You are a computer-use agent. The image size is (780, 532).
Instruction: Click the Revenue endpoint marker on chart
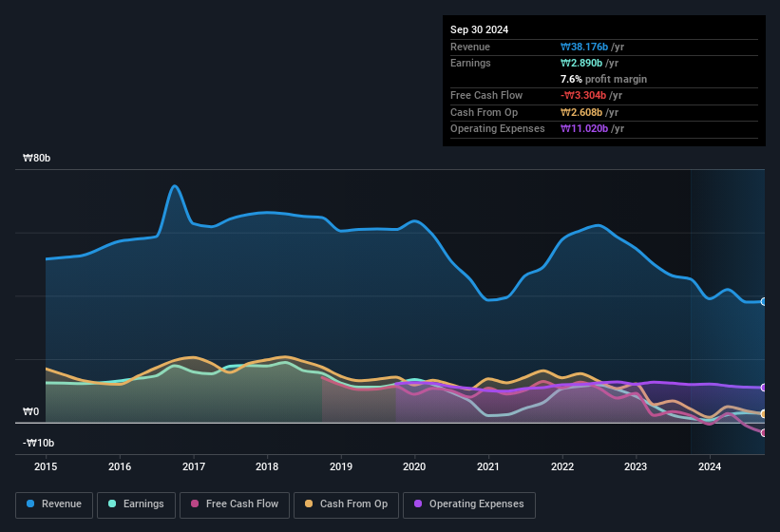coord(764,301)
